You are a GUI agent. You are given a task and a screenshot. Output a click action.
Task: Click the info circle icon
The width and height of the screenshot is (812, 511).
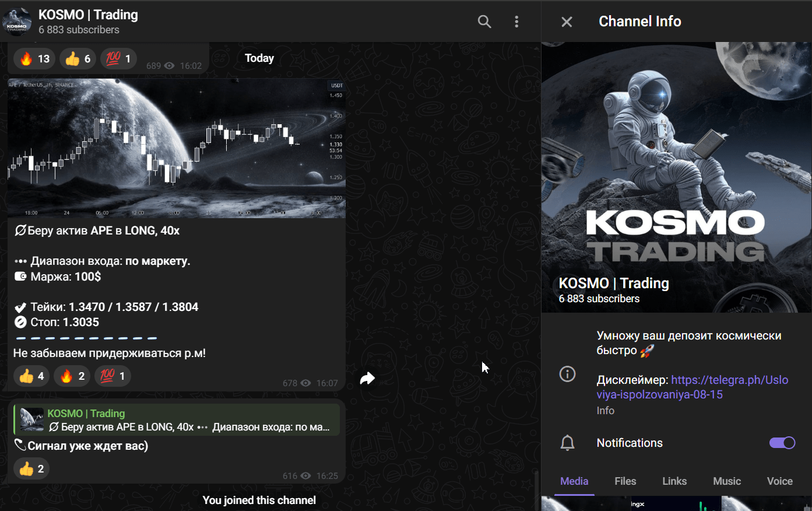[x=567, y=374]
